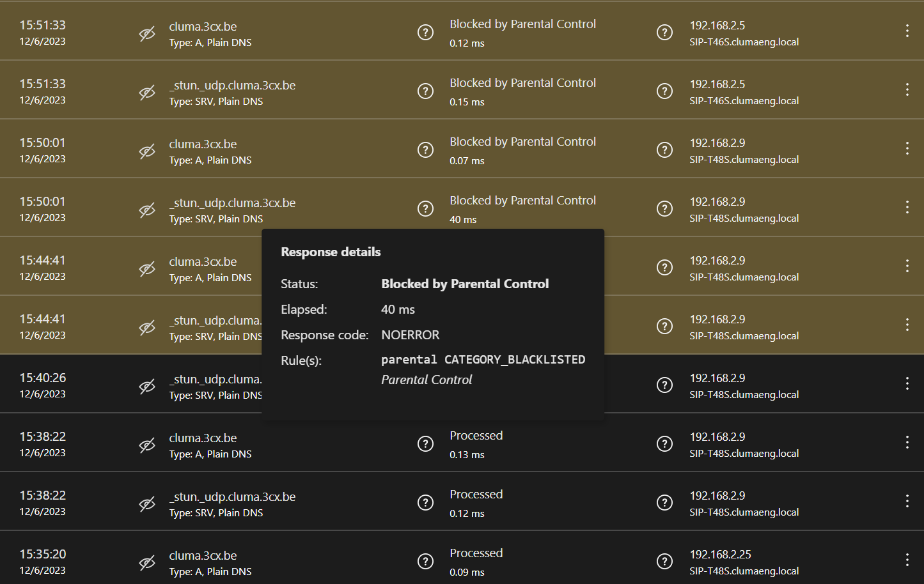Open three-dot menu on 15:38:22 A-type row
The height and width of the screenshot is (584, 924).
tap(907, 442)
